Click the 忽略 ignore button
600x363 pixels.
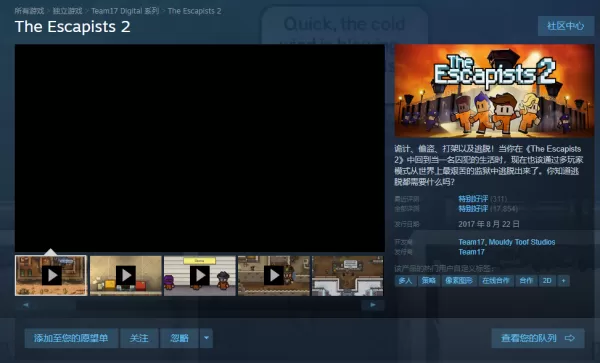[179, 338]
